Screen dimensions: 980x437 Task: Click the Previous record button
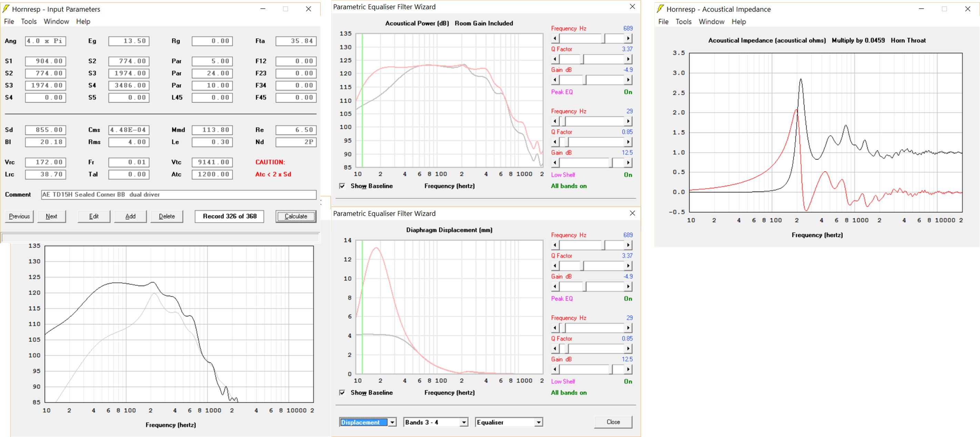click(x=19, y=217)
